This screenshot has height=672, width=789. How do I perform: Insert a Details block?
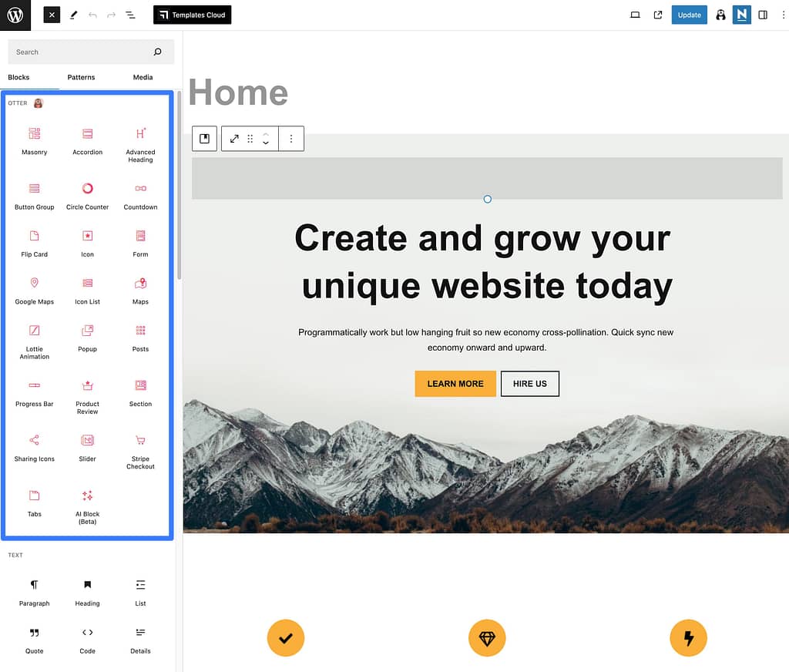(140, 640)
